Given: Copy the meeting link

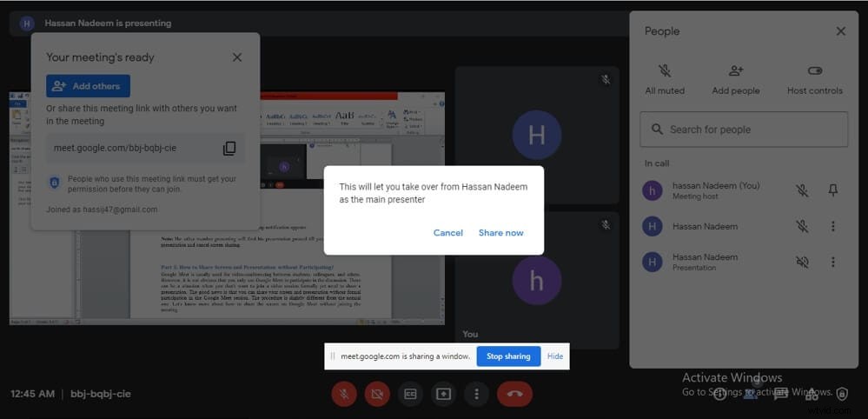Looking at the screenshot, I should [x=229, y=149].
